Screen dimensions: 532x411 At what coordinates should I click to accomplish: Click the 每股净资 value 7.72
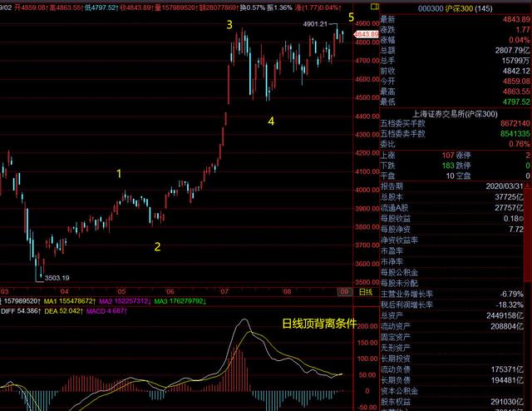pyautogui.click(x=516, y=230)
